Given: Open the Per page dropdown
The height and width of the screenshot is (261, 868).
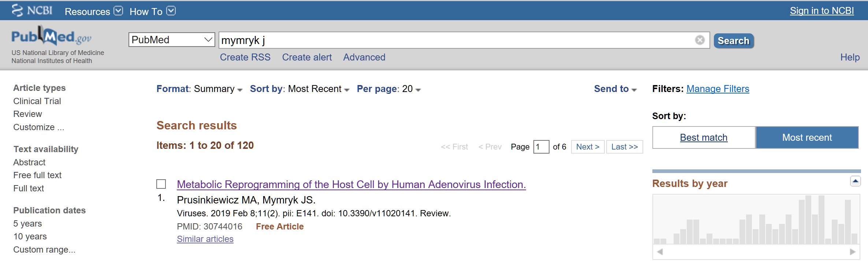Looking at the screenshot, I should [389, 89].
